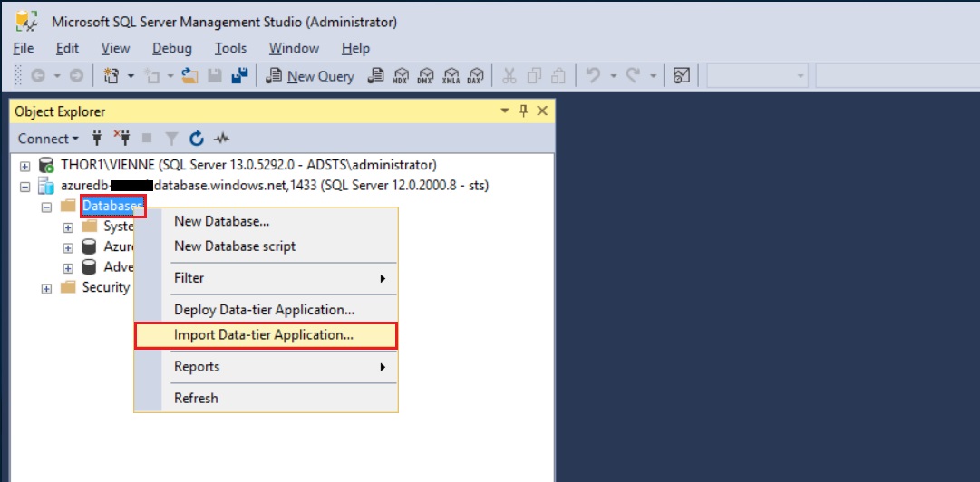Choose New Database script from context menu

(267, 246)
